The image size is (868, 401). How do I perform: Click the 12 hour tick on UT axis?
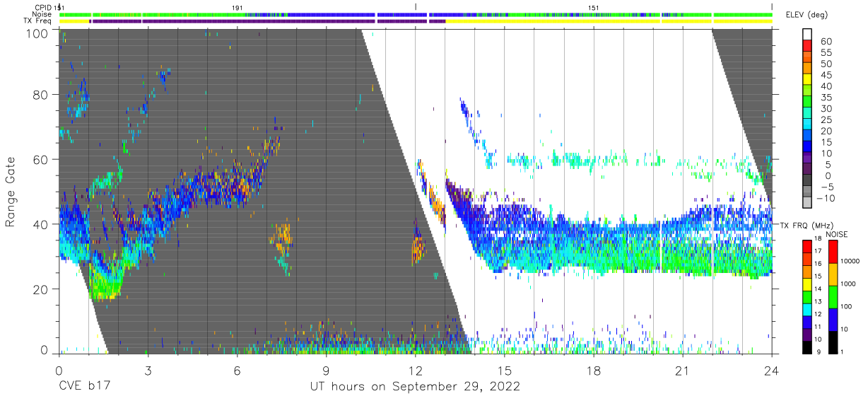(415, 371)
